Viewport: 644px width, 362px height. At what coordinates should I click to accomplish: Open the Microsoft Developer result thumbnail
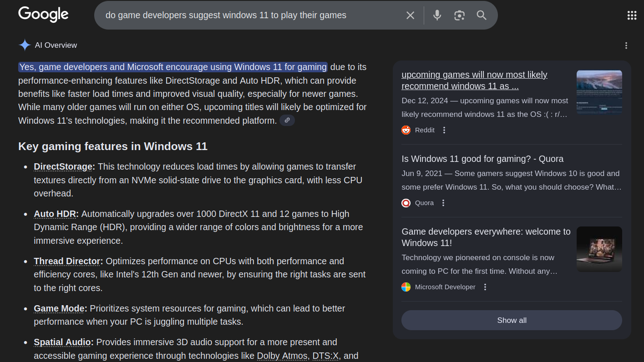pos(599,249)
